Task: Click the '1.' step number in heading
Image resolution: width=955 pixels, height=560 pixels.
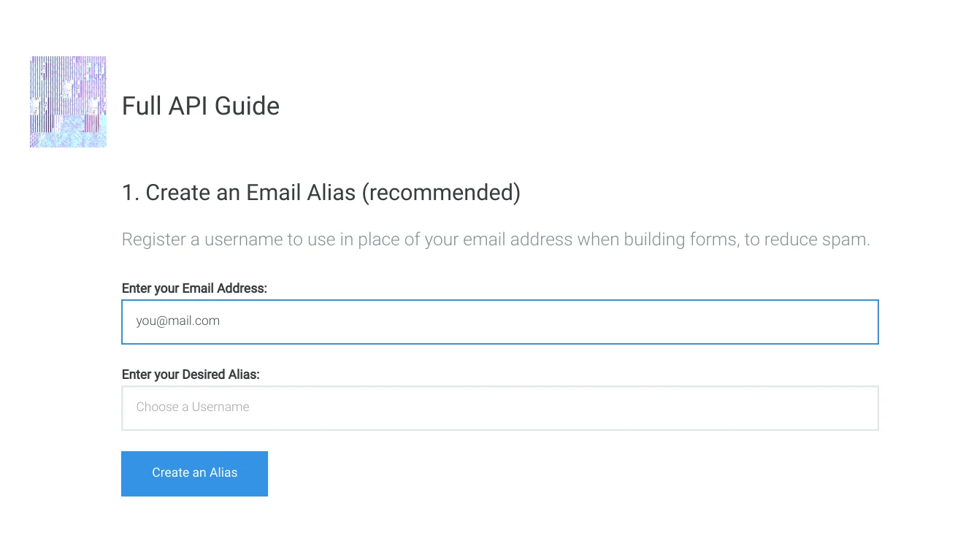Action: point(130,192)
